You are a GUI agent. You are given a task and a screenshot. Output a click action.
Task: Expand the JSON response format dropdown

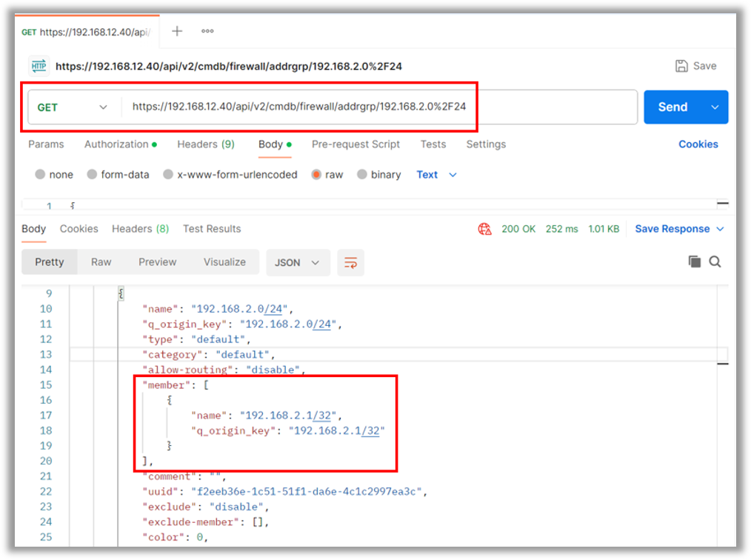[298, 261]
